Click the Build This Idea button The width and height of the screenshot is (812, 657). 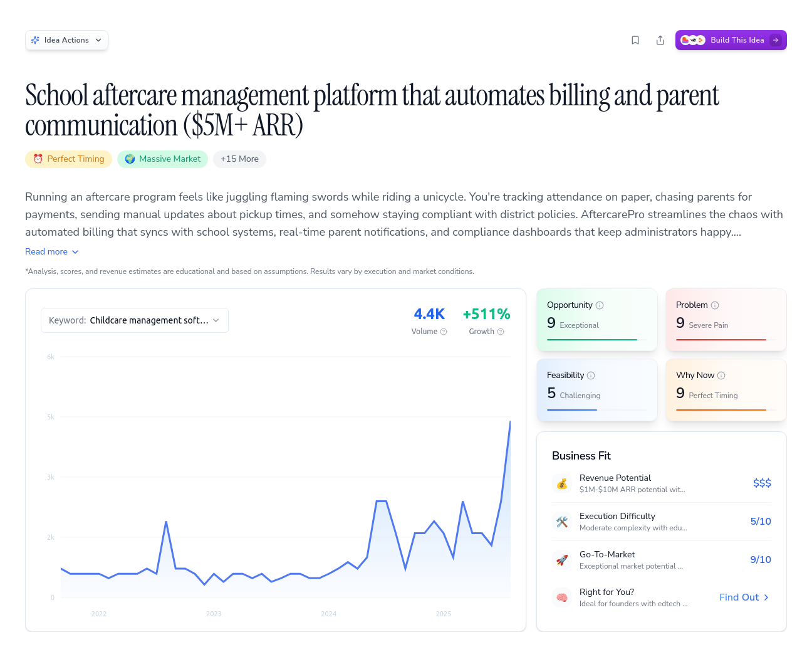[731, 40]
